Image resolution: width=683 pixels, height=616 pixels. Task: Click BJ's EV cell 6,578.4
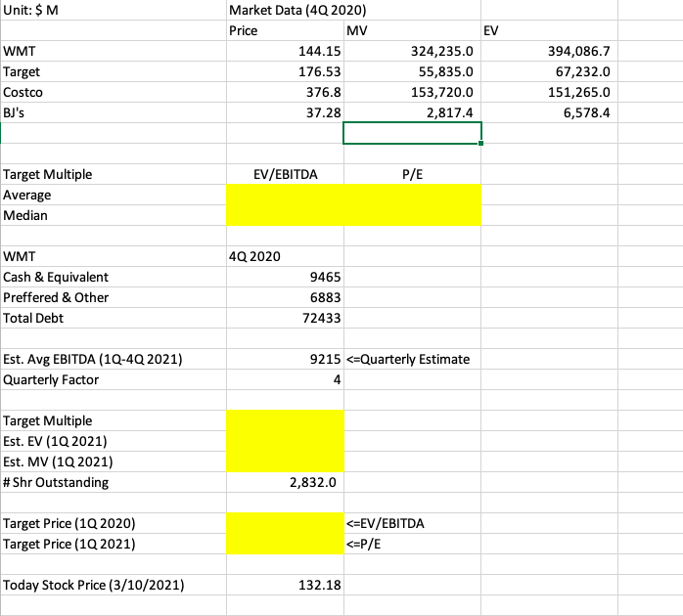pos(549,112)
